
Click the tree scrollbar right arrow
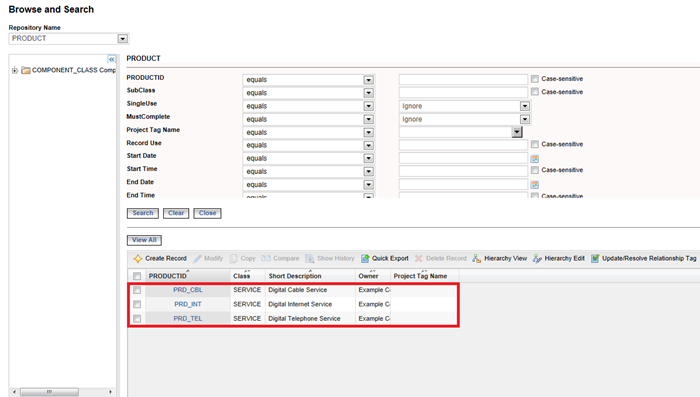coord(110,392)
